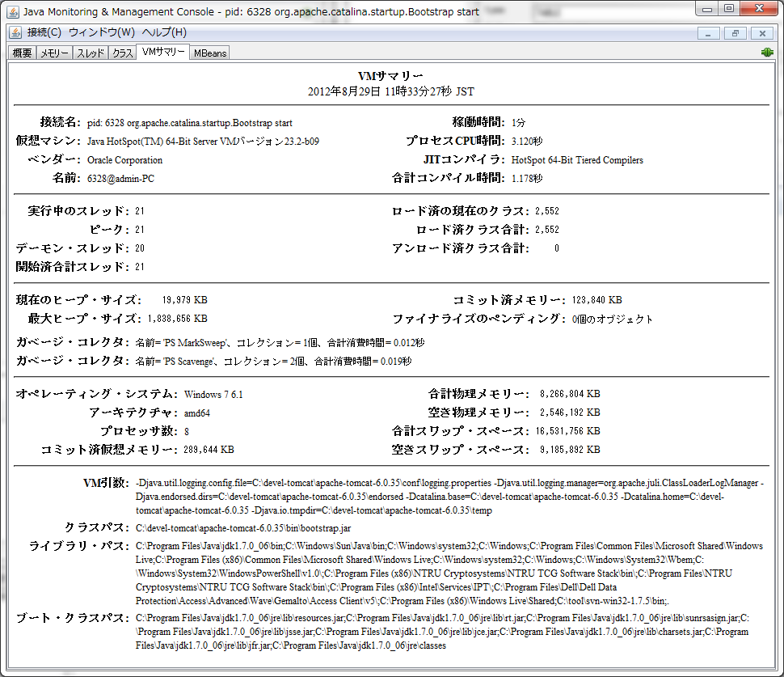The width and height of the screenshot is (784, 677).
Task: Click committed memory 123,840 KB
Action: (x=597, y=300)
